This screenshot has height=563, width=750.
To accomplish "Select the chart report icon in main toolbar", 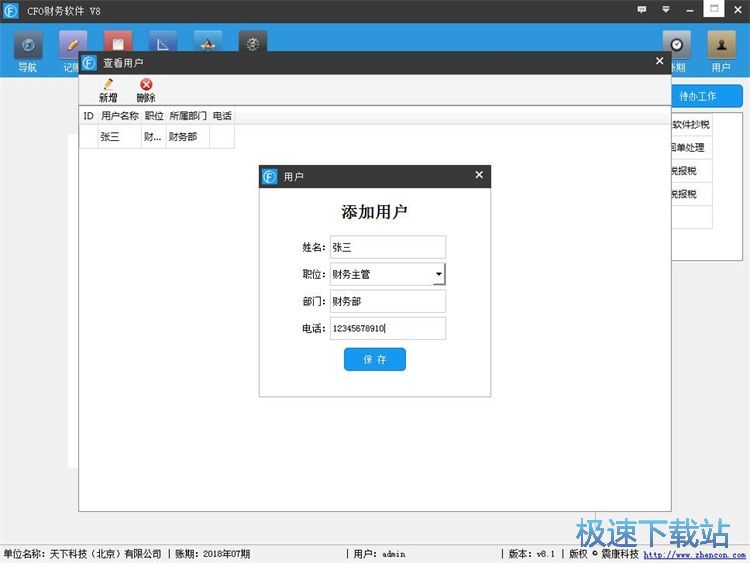I will 163,42.
